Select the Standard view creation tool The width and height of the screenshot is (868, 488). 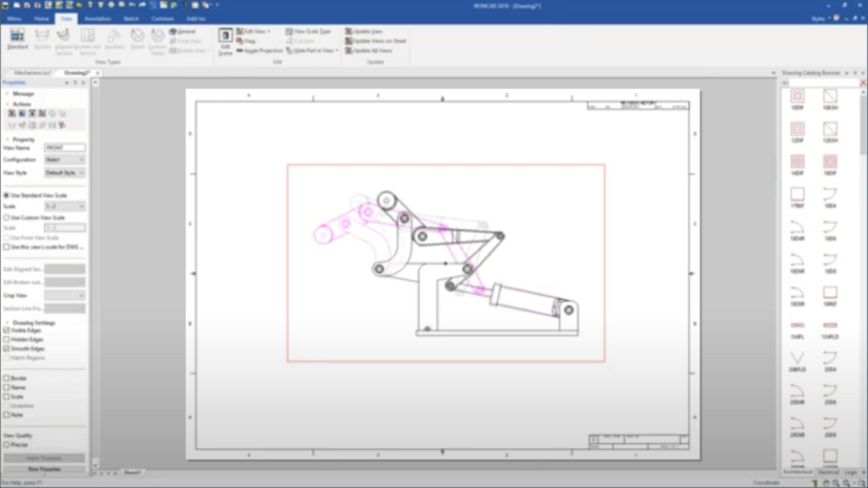[x=17, y=39]
